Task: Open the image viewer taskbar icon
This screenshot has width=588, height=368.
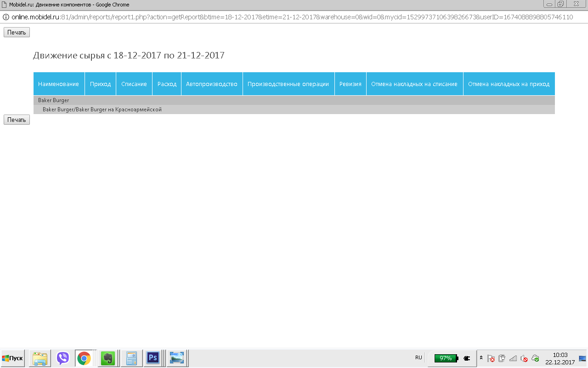Action: tap(177, 358)
